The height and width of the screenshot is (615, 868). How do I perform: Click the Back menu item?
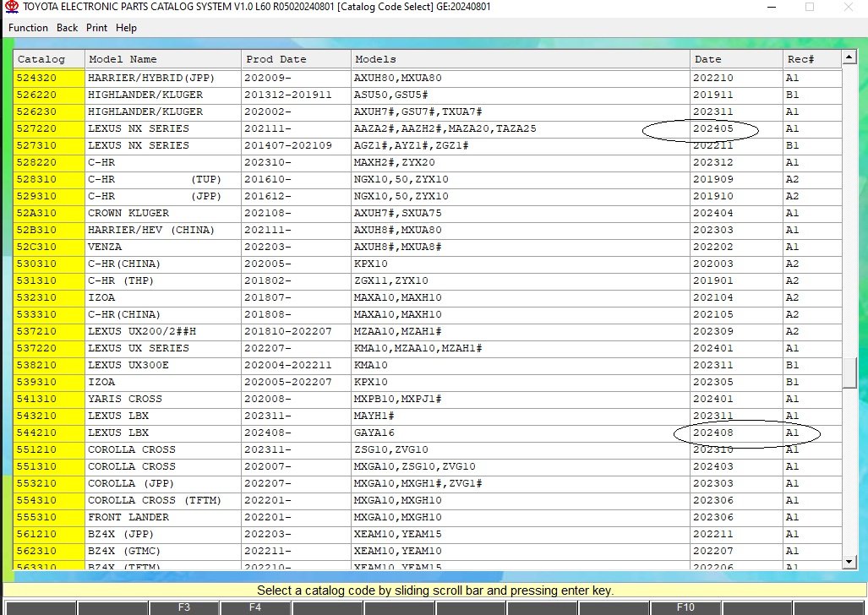point(68,28)
